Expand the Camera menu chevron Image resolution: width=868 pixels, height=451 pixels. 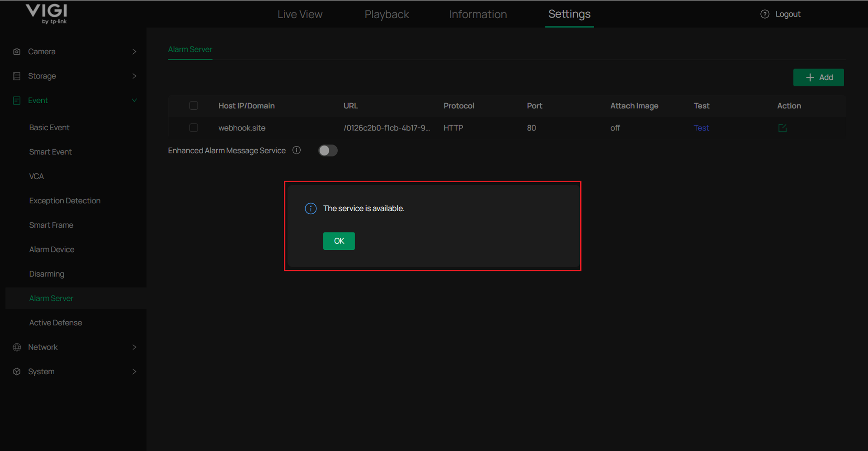[134, 52]
